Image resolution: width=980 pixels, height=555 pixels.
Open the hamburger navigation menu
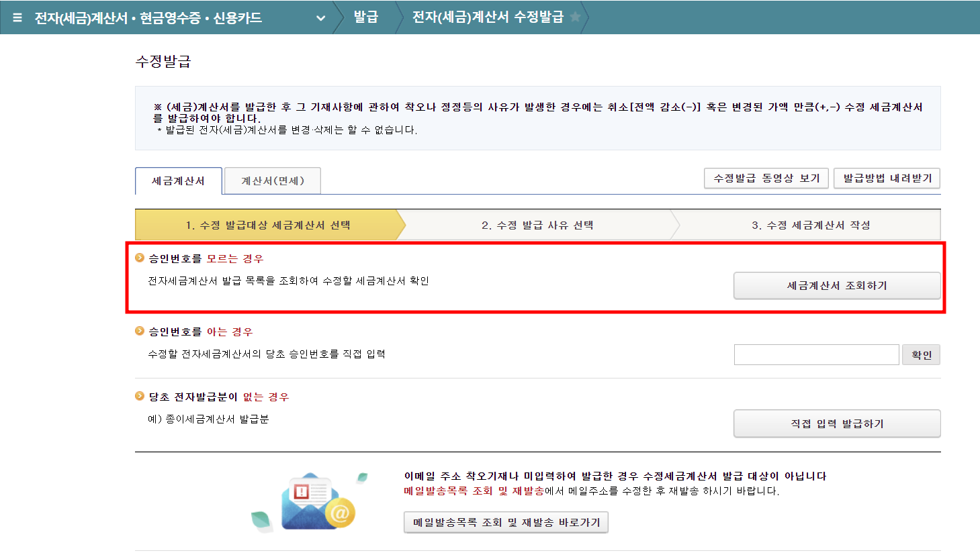pyautogui.click(x=17, y=17)
